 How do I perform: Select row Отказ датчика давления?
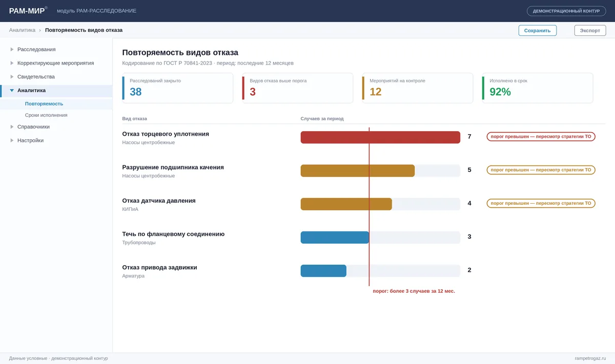363,204
